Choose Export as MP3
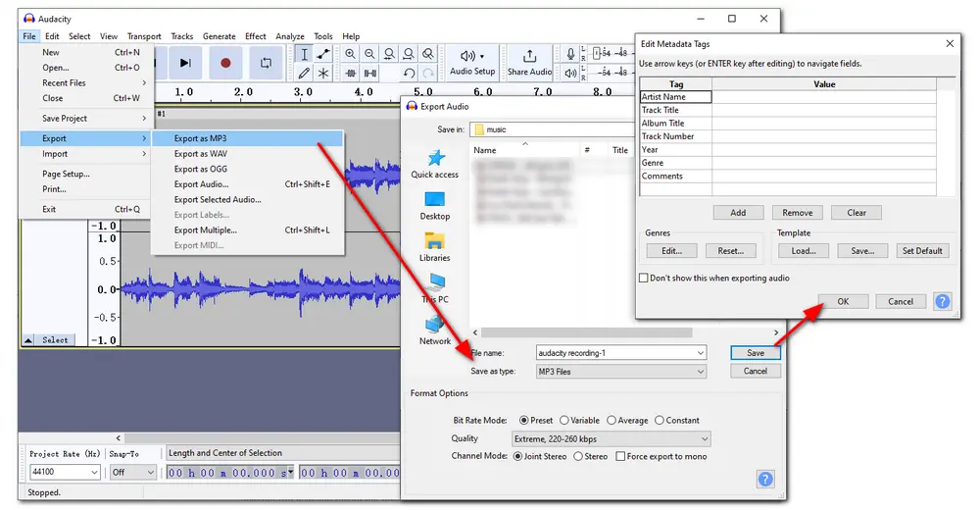 (248, 138)
